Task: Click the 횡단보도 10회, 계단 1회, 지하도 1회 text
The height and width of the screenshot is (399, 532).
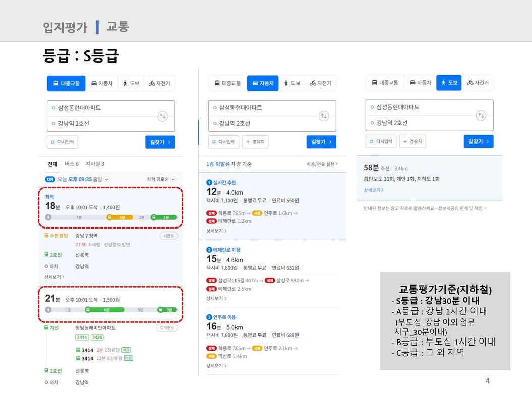Action: 401,179
